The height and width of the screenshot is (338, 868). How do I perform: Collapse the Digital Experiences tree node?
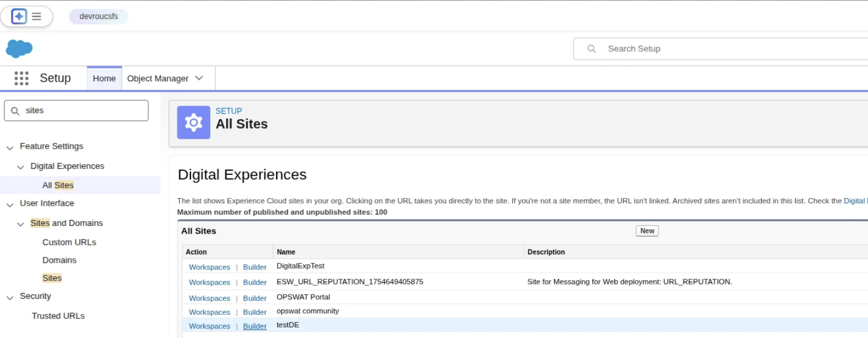click(21, 167)
